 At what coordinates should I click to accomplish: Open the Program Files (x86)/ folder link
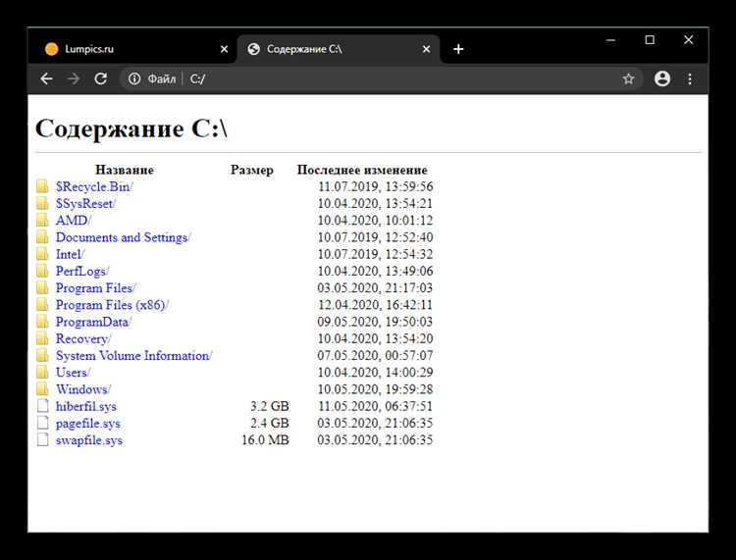112,305
